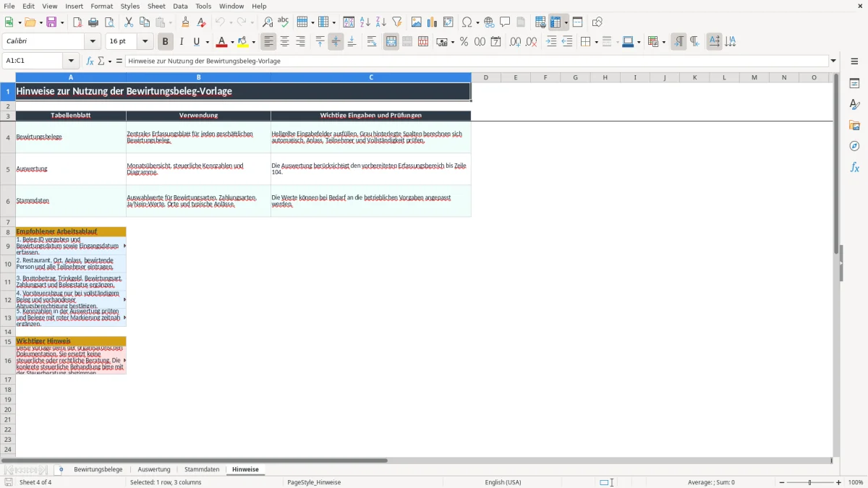Screen dimensions: 868x488
Task: Click the Print icon
Action: [93, 22]
